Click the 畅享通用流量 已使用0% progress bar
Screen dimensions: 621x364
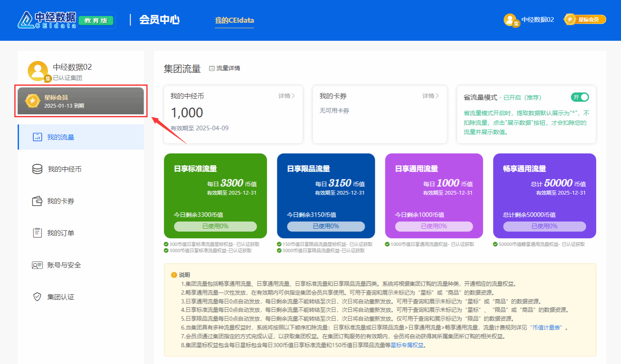(x=544, y=226)
